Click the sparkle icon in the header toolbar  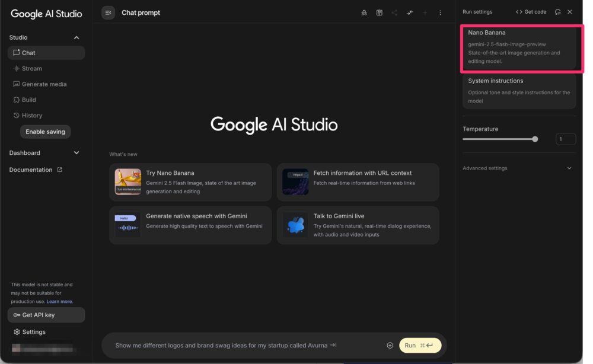(410, 12)
